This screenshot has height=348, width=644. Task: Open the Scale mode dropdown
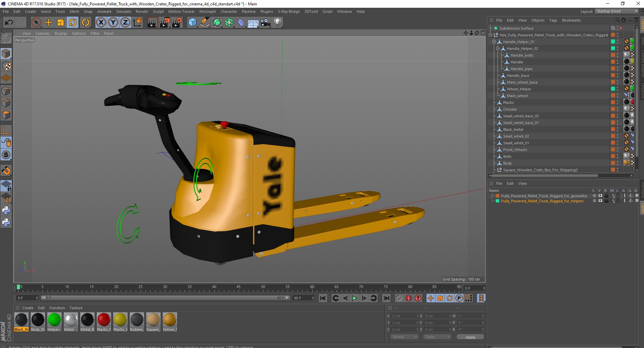pos(437,337)
